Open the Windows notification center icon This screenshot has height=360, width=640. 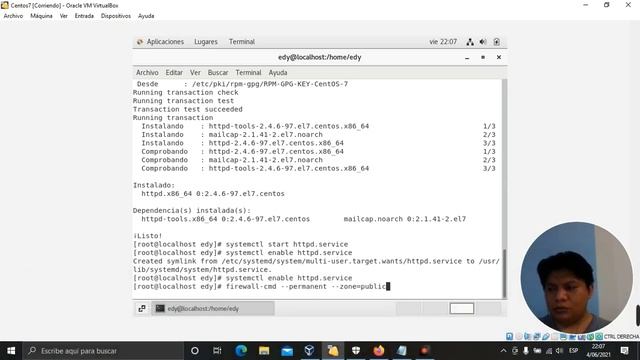(x=624, y=351)
